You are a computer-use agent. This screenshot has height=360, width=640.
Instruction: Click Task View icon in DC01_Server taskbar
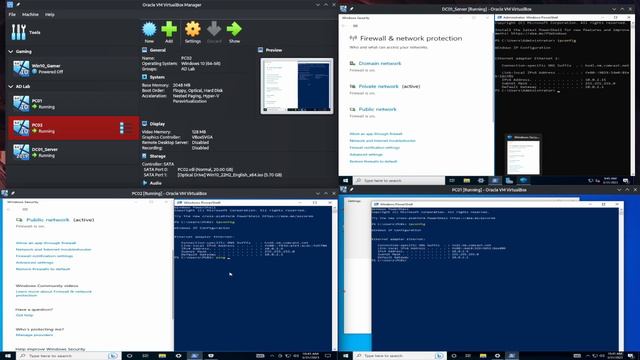pos(452,180)
